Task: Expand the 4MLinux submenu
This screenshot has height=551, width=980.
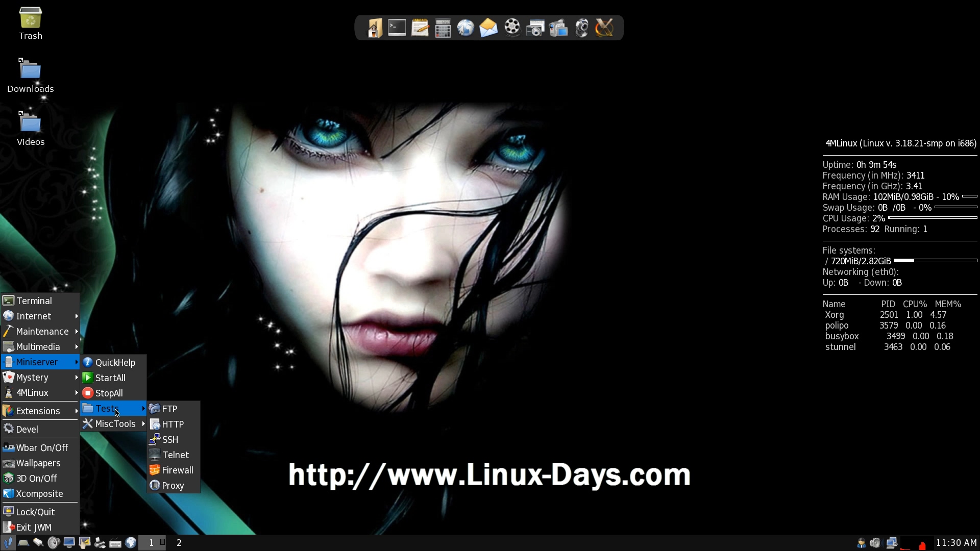Action: coord(40,393)
